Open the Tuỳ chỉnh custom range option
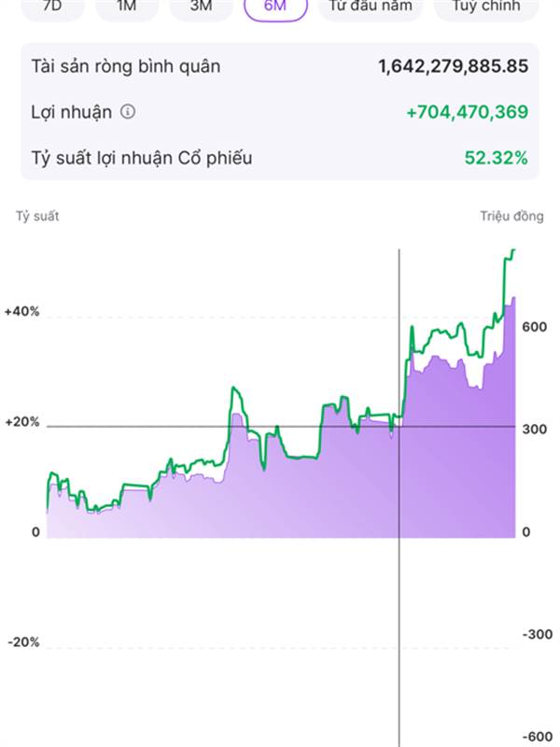 486,7
